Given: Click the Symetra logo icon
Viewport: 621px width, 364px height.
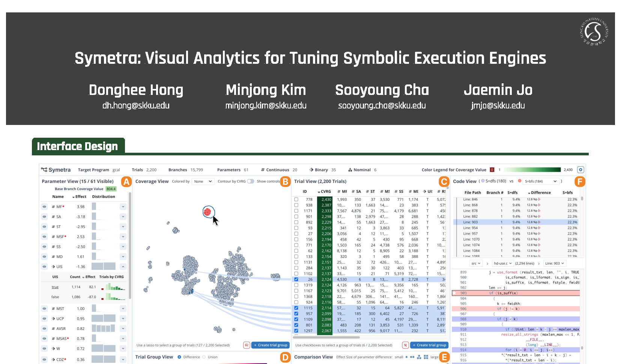Looking at the screenshot, I should coord(44,170).
